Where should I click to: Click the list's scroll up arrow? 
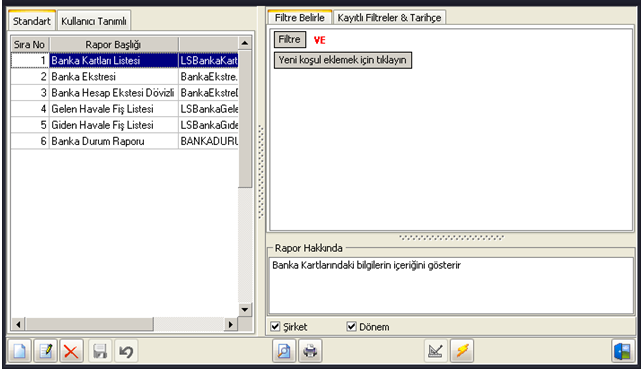[x=245, y=43]
